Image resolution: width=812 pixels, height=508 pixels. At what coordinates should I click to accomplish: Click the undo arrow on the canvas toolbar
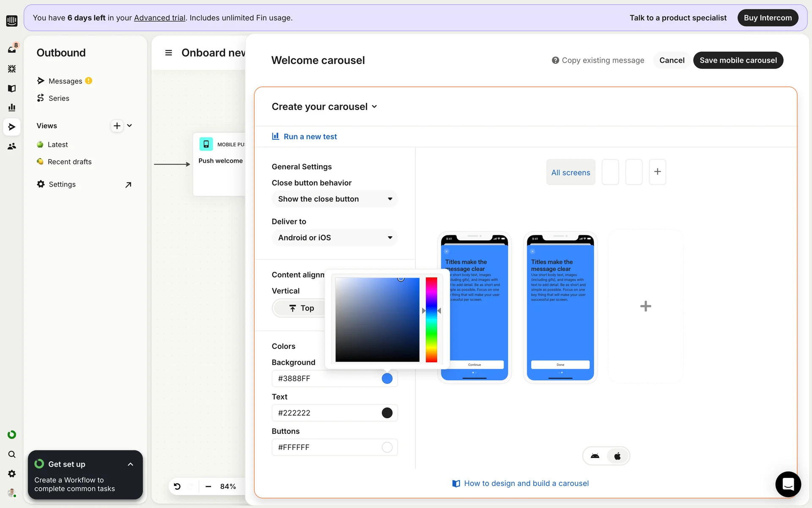(x=177, y=486)
